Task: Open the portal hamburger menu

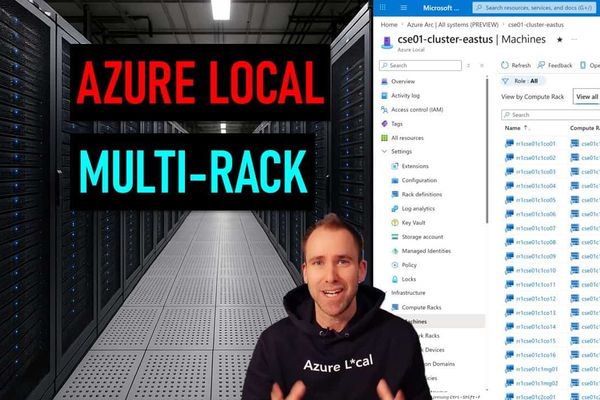Action: tap(403, 7)
